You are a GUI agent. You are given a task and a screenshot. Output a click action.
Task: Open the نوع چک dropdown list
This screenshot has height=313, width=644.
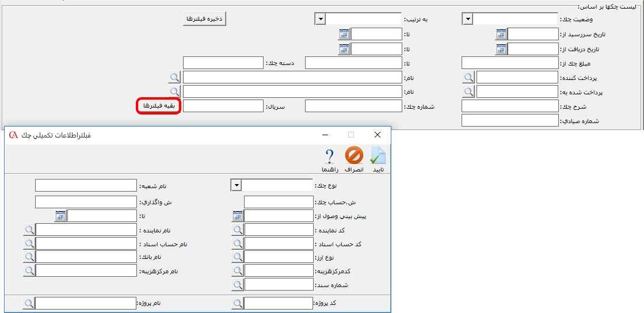click(236, 185)
